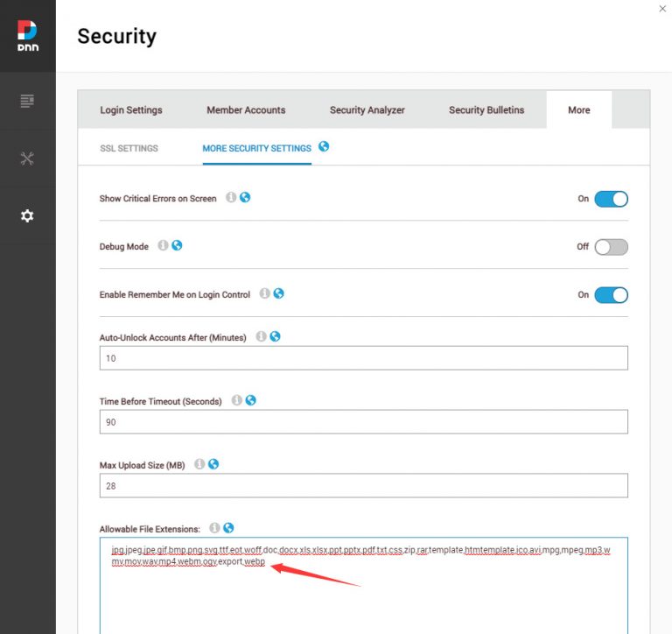The width and height of the screenshot is (672, 634).
Task: Go to the Security Bulletins tab
Action: tap(486, 110)
